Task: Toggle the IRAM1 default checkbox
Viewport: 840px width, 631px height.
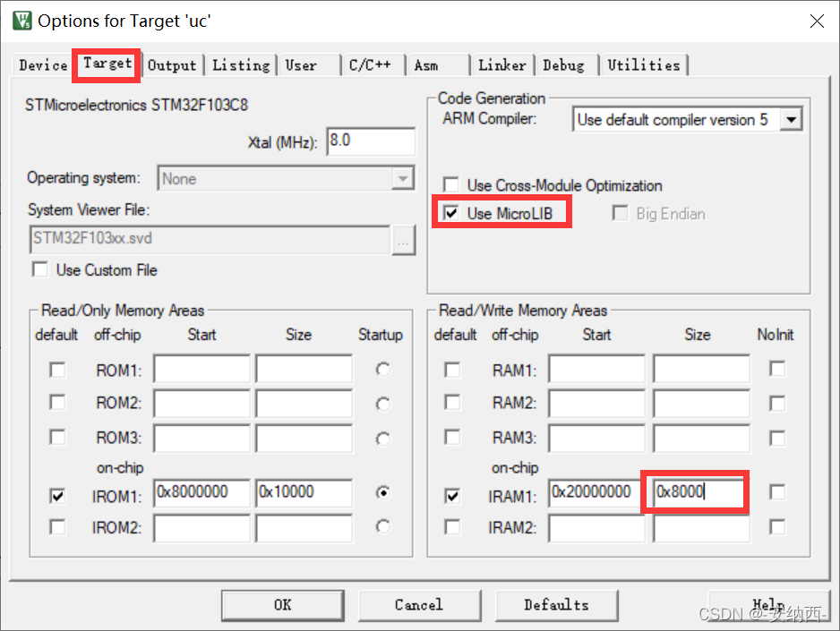Action: click(452, 496)
